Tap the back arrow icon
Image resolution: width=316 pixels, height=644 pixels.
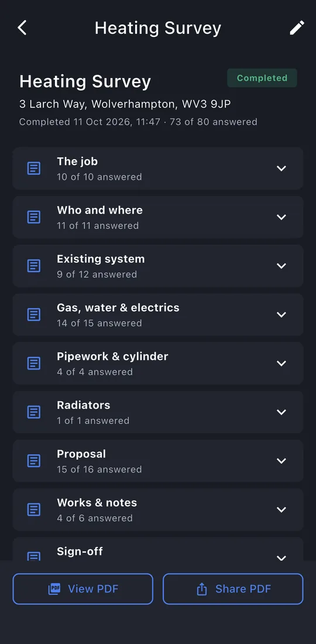coord(22,28)
